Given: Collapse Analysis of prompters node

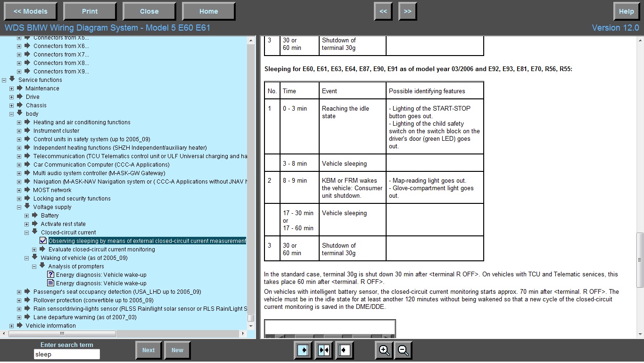Looking at the screenshot, I should (34, 266).
